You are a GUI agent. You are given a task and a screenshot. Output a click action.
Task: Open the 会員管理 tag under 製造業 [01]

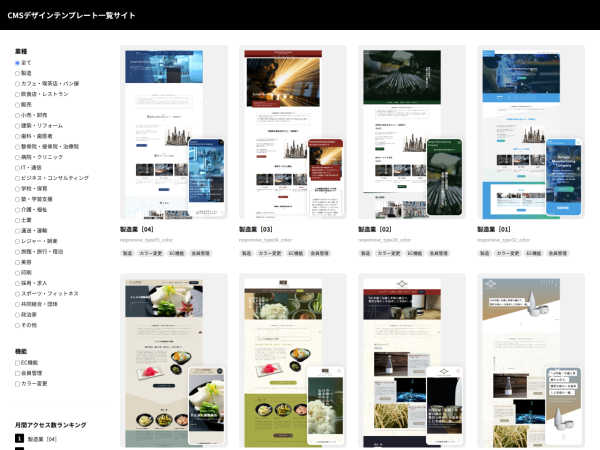[x=558, y=253]
